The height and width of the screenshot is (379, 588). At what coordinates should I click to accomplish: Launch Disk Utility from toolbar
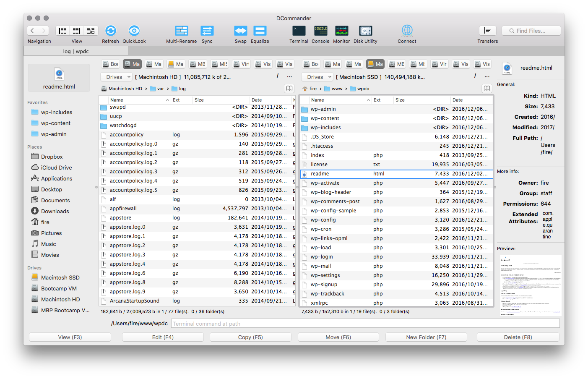tap(366, 31)
